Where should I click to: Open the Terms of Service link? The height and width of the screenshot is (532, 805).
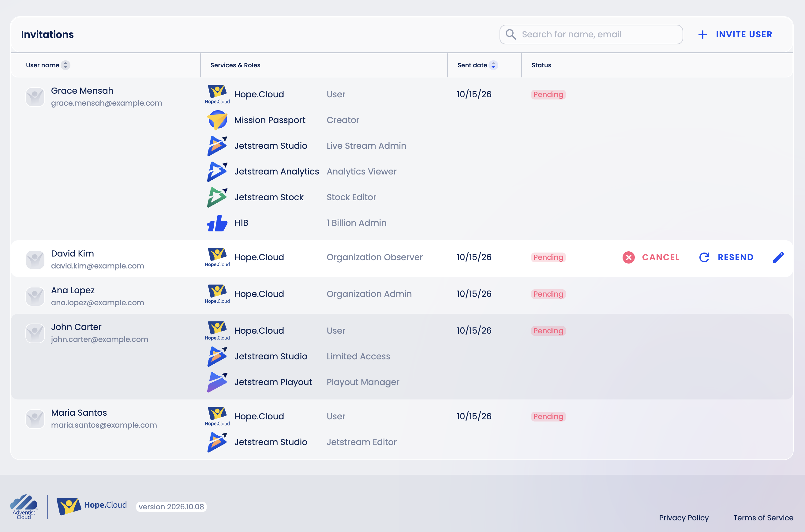pyautogui.click(x=763, y=518)
